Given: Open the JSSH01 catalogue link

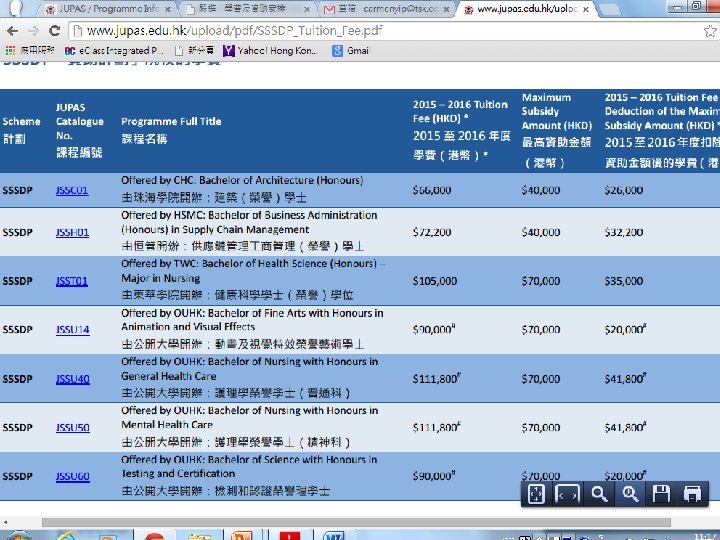Looking at the screenshot, I should tap(72, 232).
